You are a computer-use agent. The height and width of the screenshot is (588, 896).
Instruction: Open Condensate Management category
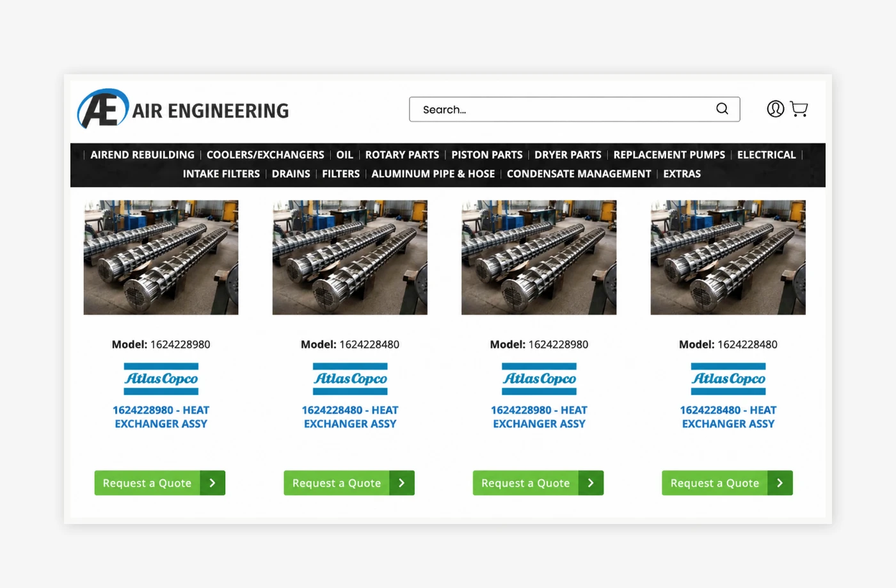(x=579, y=174)
